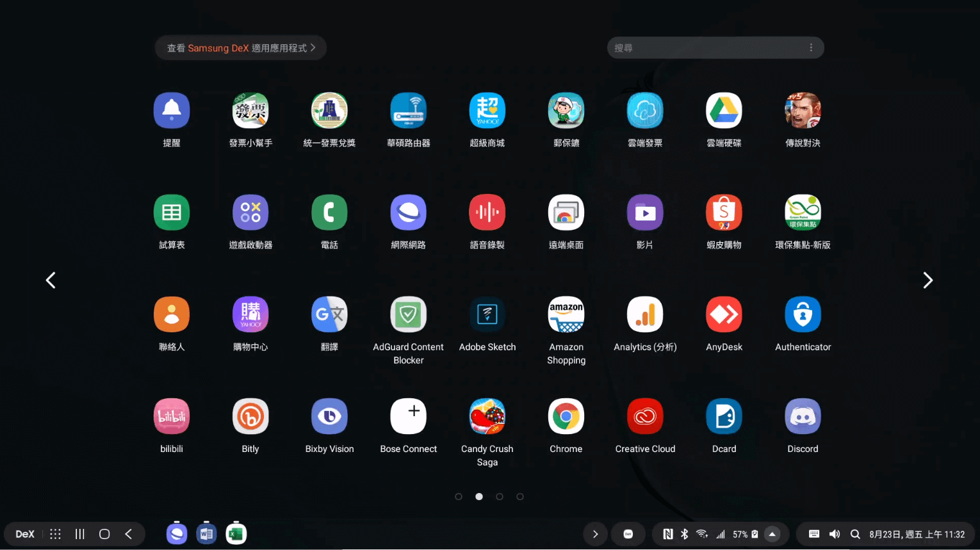
Task: Open the Dcard app
Action: (x=724, y=416)
